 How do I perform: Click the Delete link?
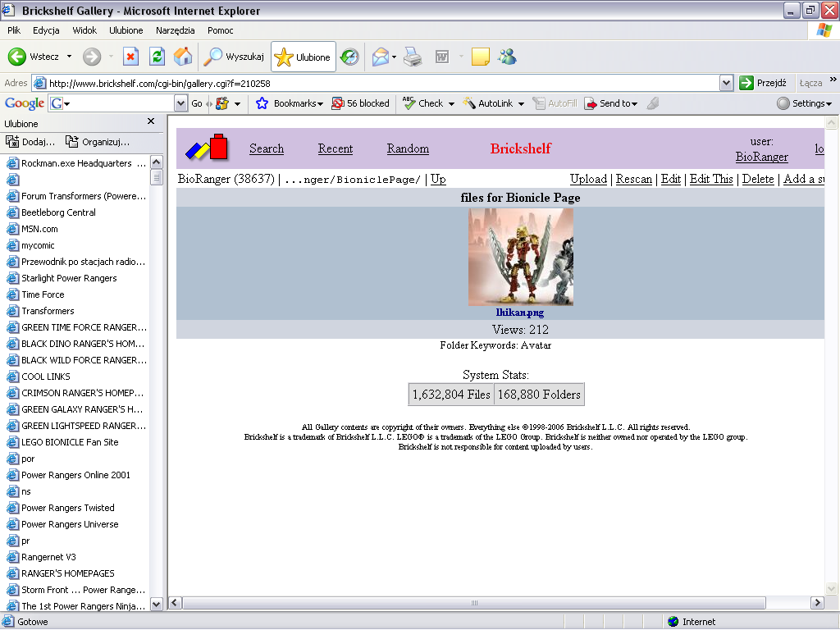tap(758, 179)
